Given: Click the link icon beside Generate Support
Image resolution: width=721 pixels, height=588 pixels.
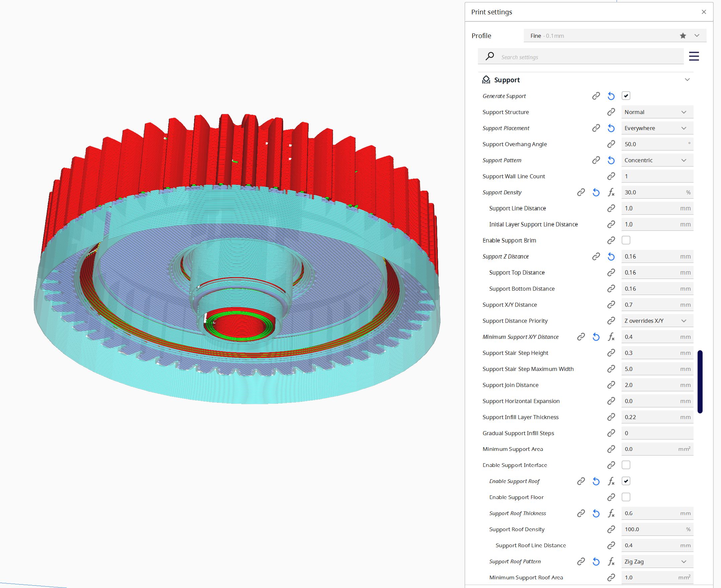Looking at the screenshot, I should coord(596,96).
